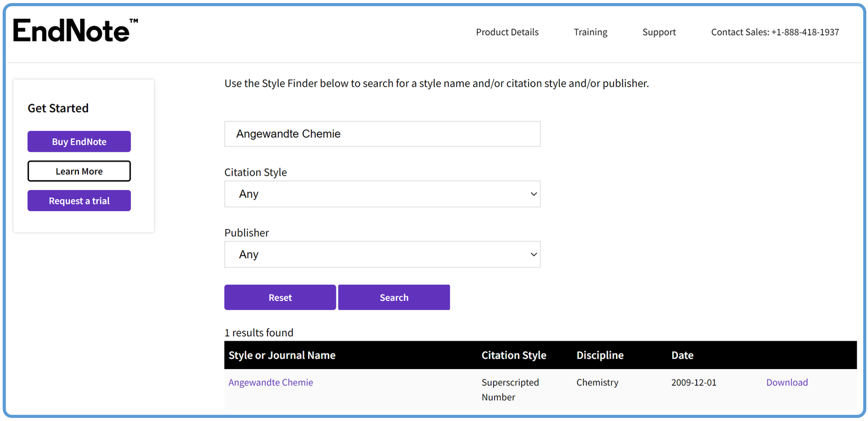Screen dimensions: 868x421
Task: Open the Publisher dropdown
Action: [382, 255]
